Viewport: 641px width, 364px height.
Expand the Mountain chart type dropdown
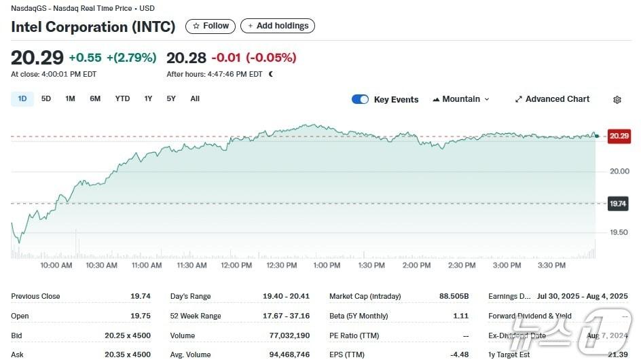click(x=486, y=99)
